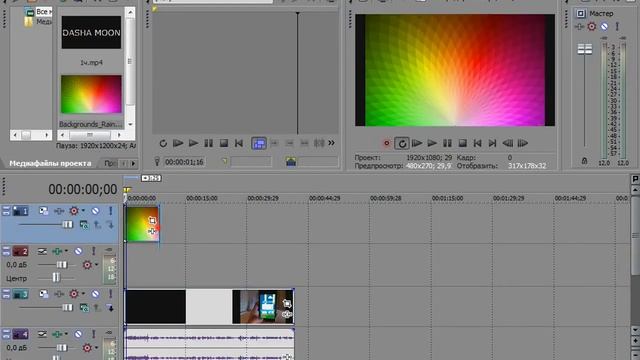Open Automation Settings gear on audio track 2
Image resolution: width=640 pixels, height=360 pixels.
[x=87, y=265]
